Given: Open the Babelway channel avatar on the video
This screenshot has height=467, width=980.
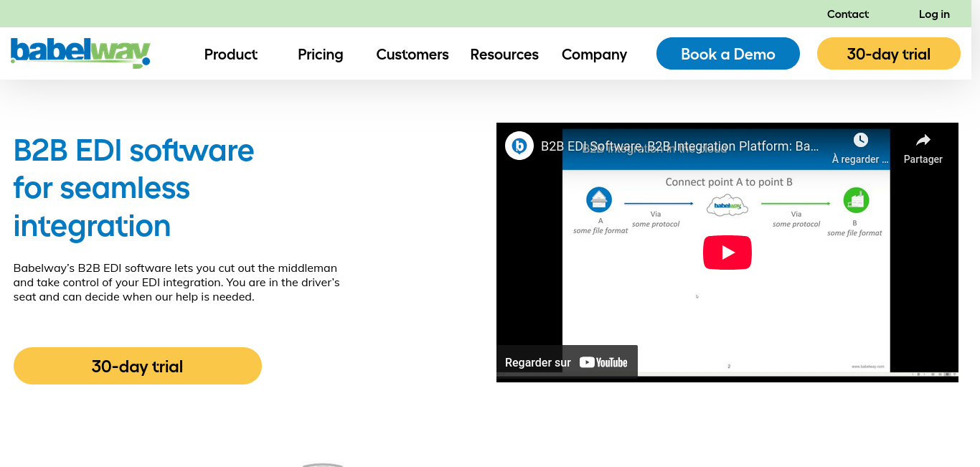Looking at the screenshot, I should [x=519, y=146].
